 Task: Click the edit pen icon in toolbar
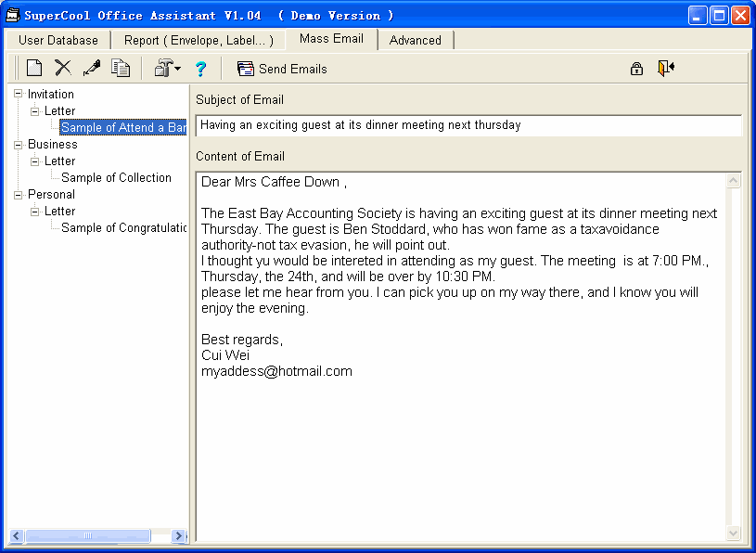pos(91,68)
